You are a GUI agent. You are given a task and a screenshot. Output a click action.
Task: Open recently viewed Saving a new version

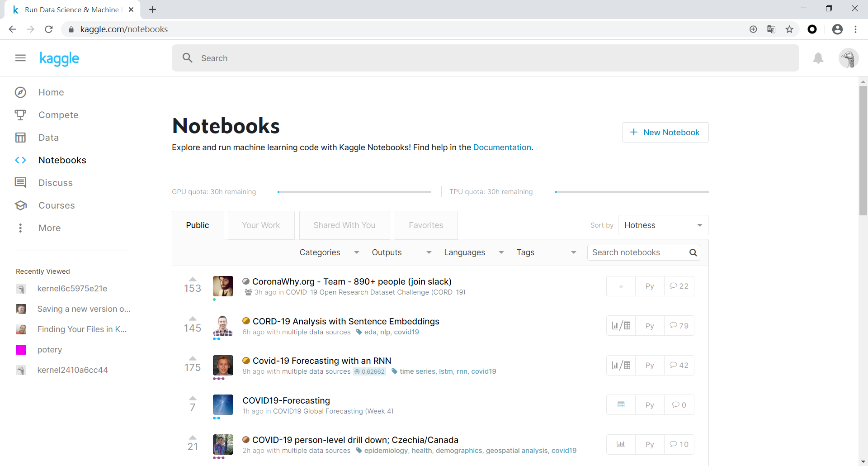click(x=84, y=309)
